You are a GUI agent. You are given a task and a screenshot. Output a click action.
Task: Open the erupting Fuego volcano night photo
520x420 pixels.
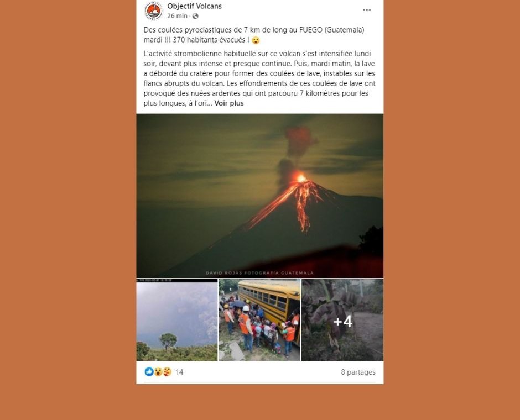259,196
